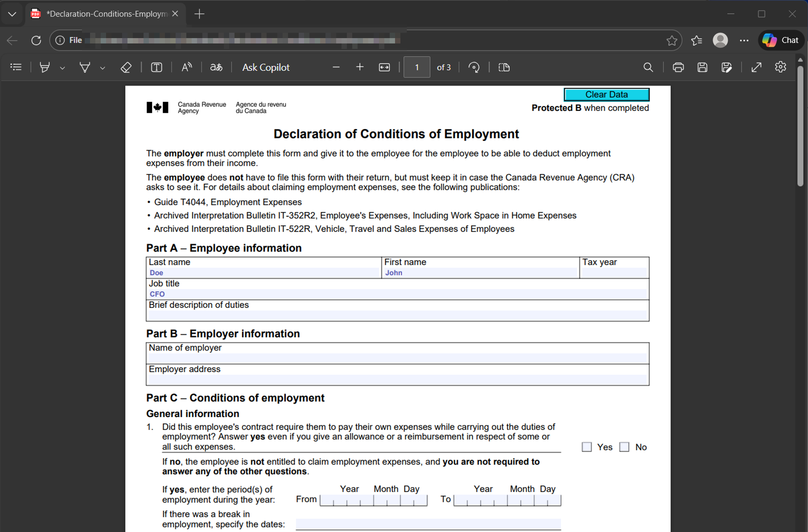This screenshot has width=808, height=532.
Task: Click the Save as icon
Action: pyautogui.click(x=727, y=67)
